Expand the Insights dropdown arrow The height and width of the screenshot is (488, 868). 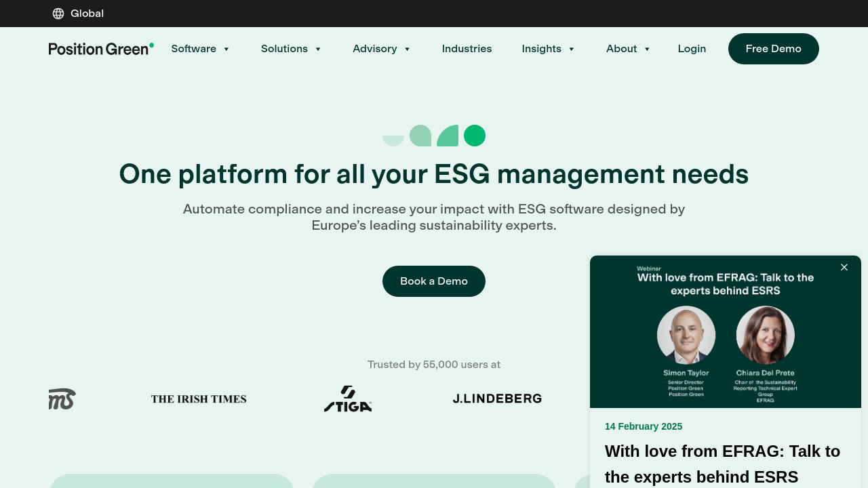click(572, 49)
